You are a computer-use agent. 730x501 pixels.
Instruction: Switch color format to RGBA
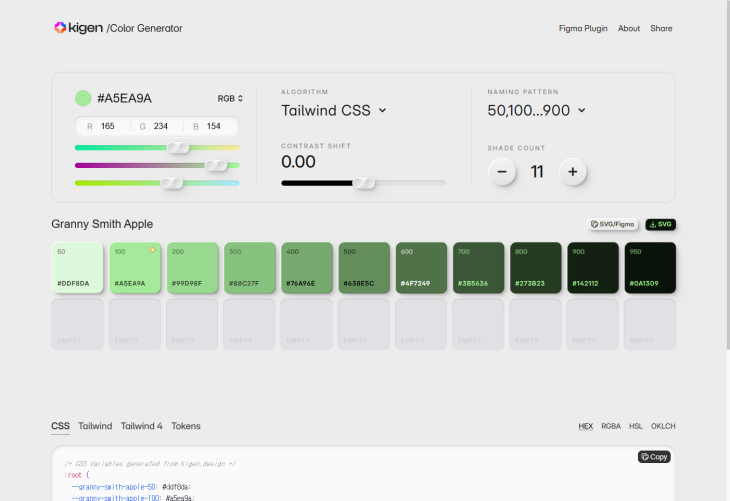point(611,426)
